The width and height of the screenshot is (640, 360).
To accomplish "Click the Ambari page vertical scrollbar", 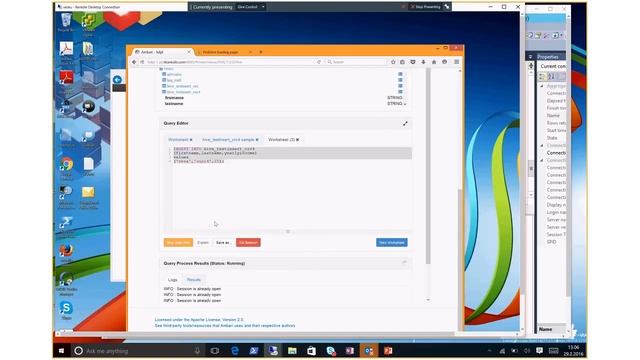I will (428, 167).
